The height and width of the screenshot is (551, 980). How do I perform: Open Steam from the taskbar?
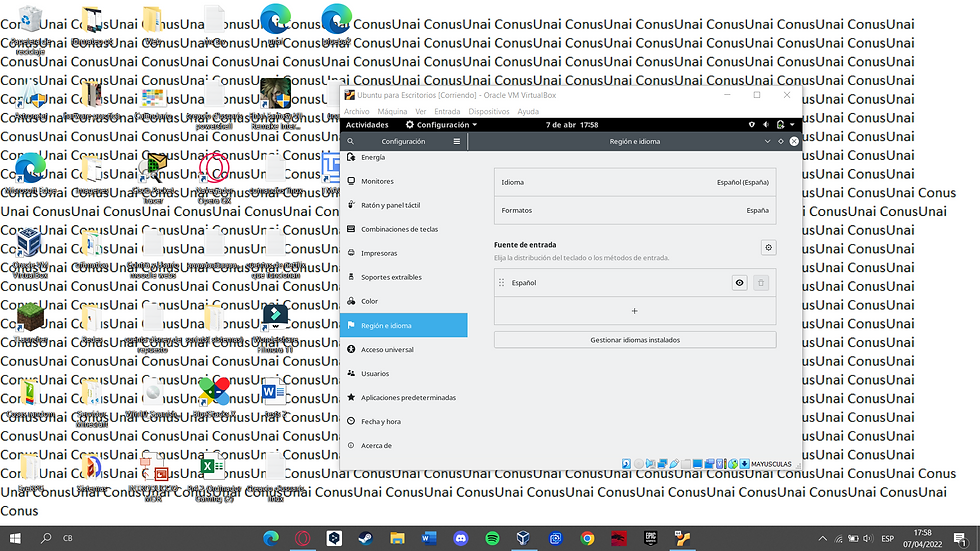point(366,538)
